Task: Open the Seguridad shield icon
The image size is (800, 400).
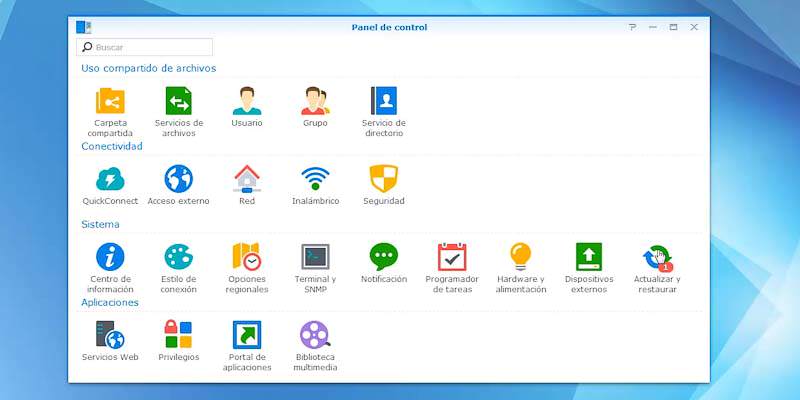Action: [x=384, y=179]
